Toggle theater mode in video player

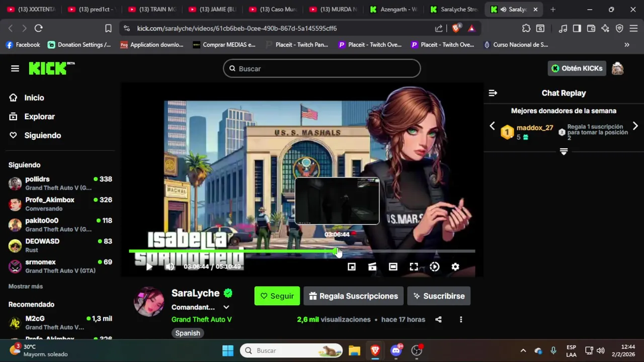pos(393,267)
